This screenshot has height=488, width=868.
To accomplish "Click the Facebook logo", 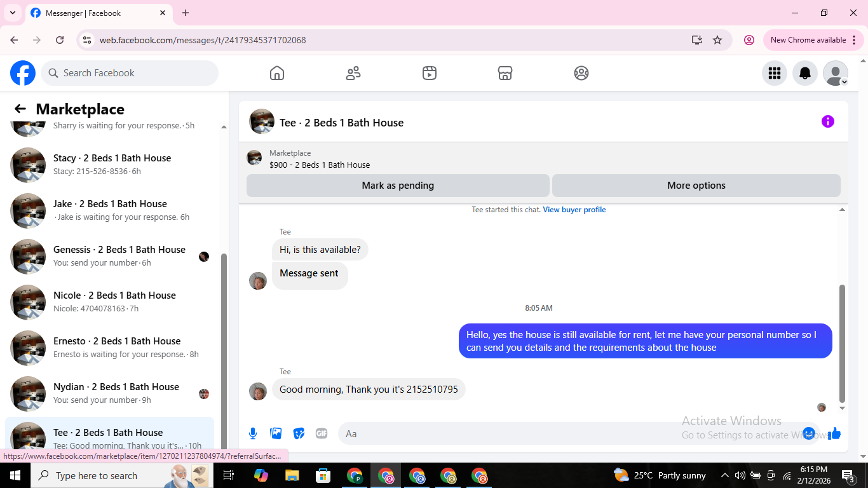I will point(23,73).
